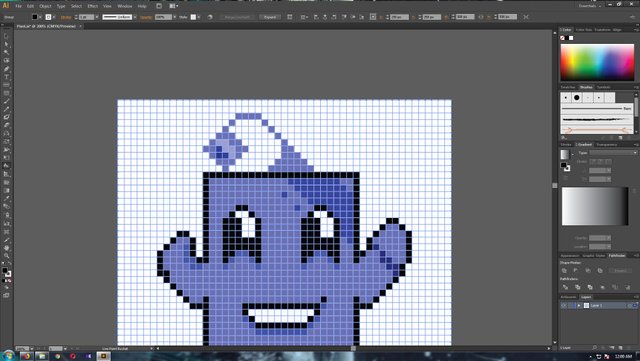Image resolution: width=640 pixels, height=361 pixels.
Task: Click the Crop pathfinder icon
Action: (x=602, y=287)
